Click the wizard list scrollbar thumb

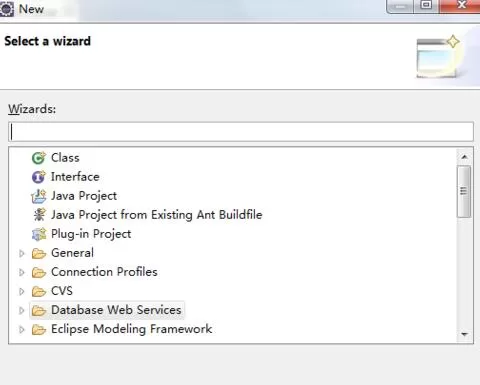click(464, 191)
